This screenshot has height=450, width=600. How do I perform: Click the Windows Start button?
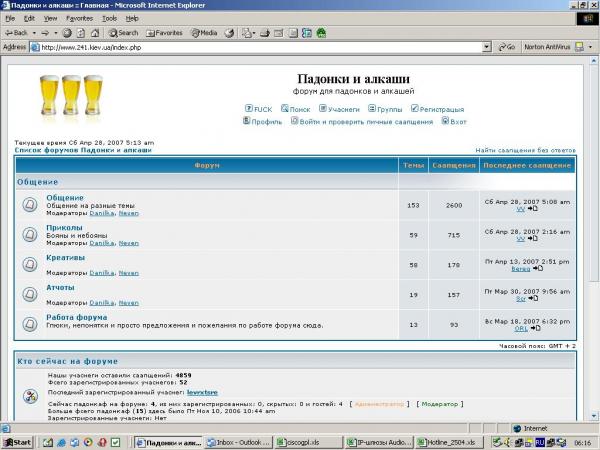click(x=17, y=442)
